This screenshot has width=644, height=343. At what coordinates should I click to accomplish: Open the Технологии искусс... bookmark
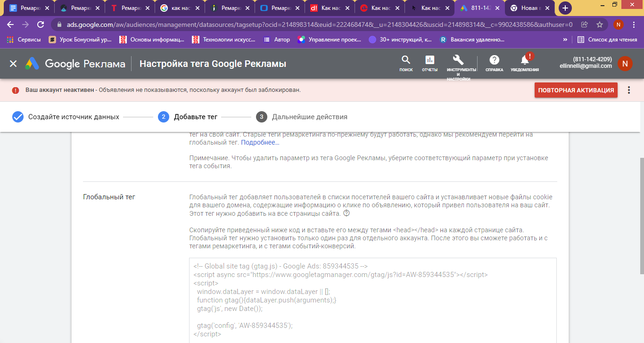[x=224, y=40]
